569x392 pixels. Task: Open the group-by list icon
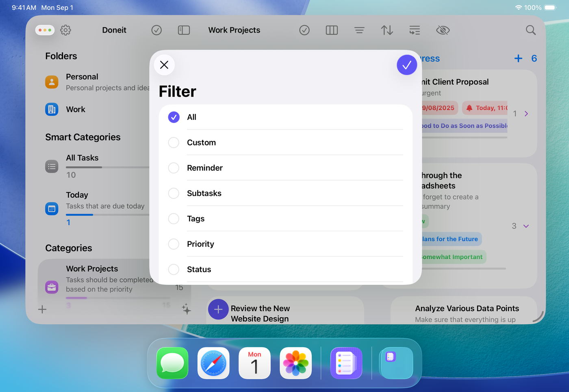[x=415, y=30]
